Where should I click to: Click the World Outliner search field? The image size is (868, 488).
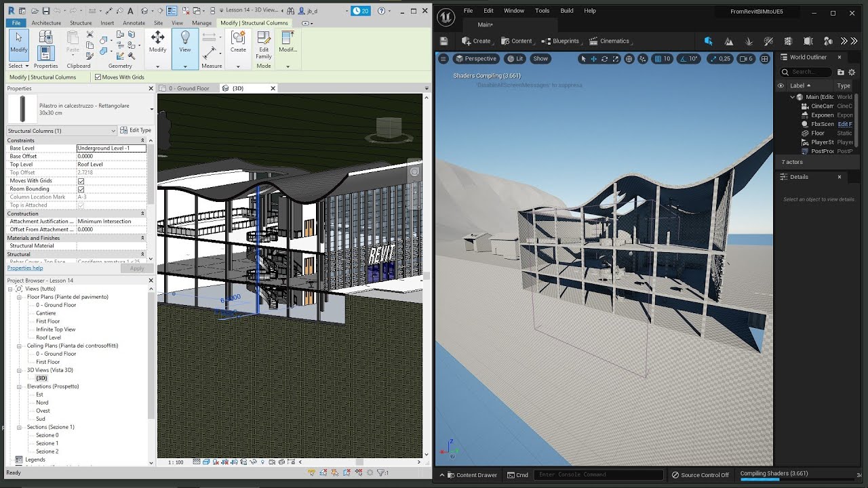806,72
